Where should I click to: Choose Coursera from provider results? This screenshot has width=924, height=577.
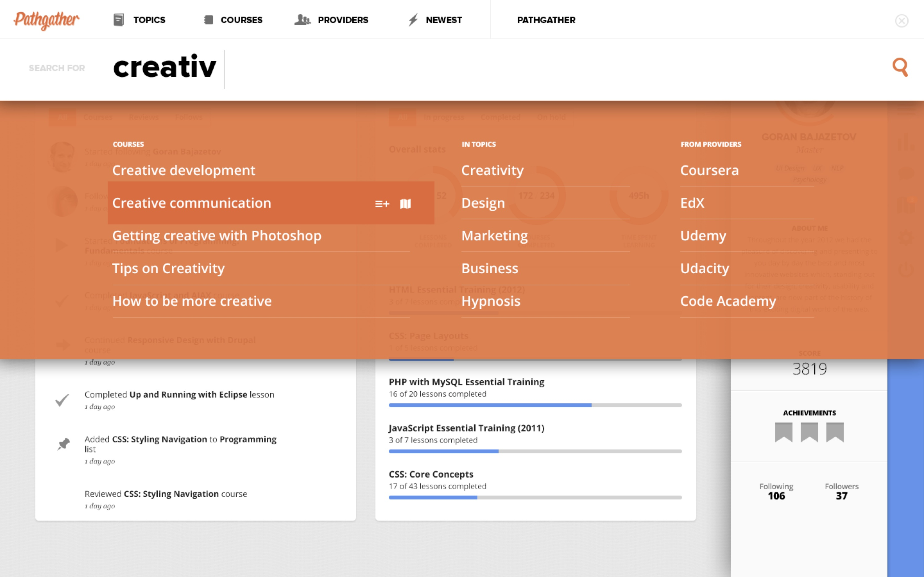click(709, 170)
